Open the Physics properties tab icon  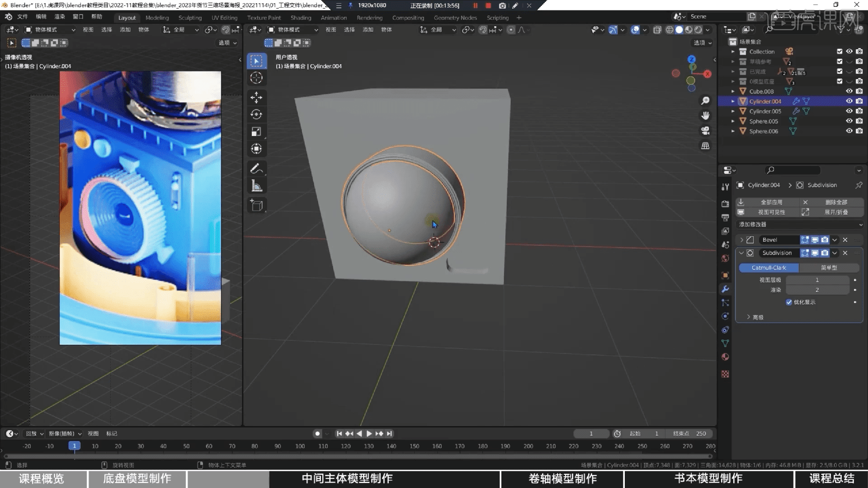tap(725, 316)
